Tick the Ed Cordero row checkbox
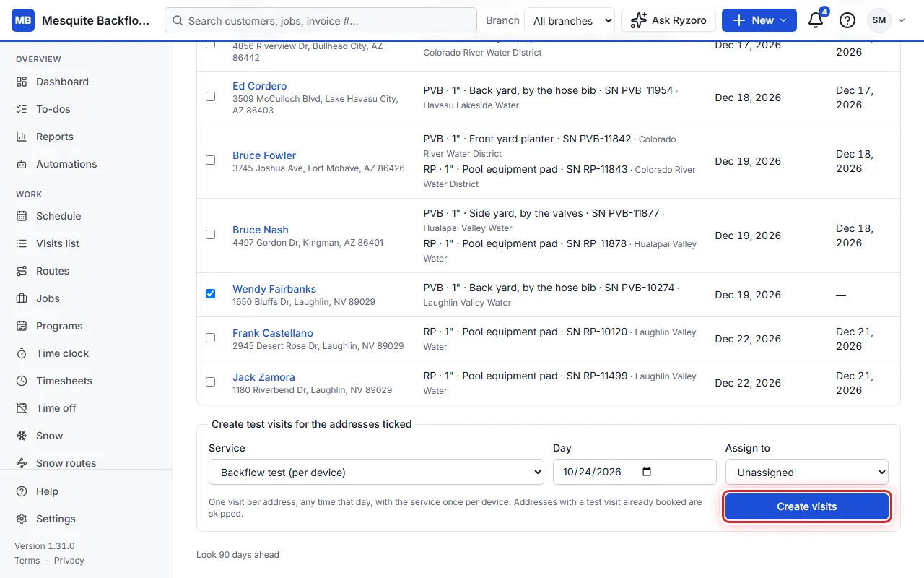924x578 pixels. pyautogui.click(x=210, y=96)
